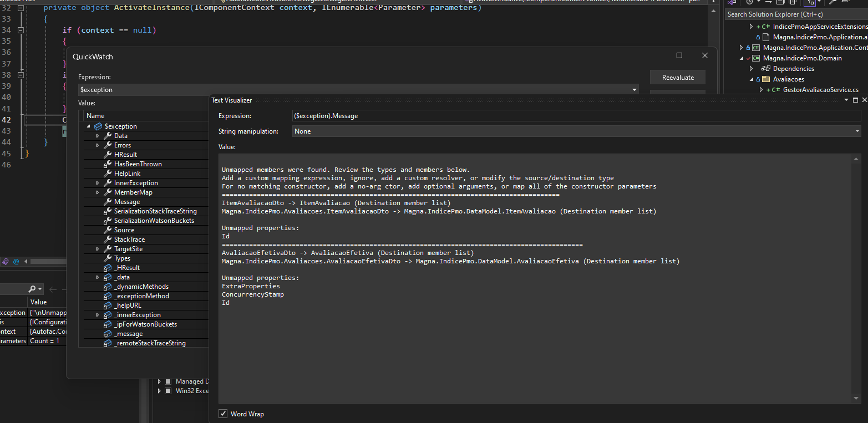
Task: Click the Sync with Active Document toolbar icon
Action: [768, 3]
